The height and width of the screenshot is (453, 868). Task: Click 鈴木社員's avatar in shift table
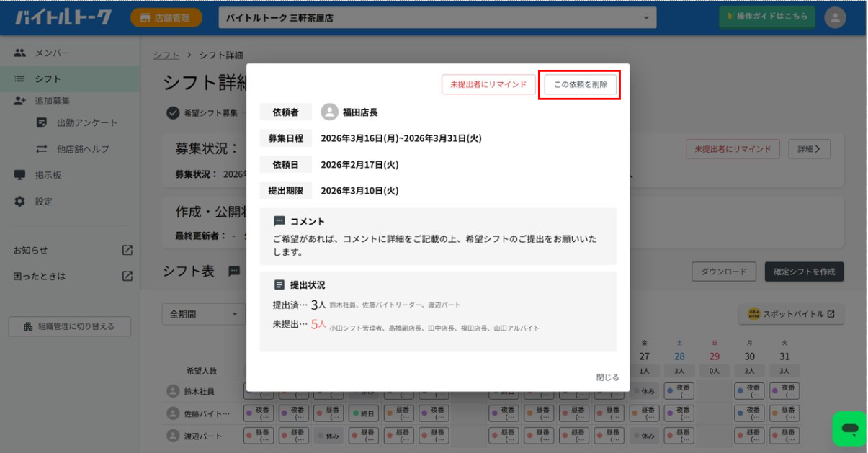(x=172, y=391)
